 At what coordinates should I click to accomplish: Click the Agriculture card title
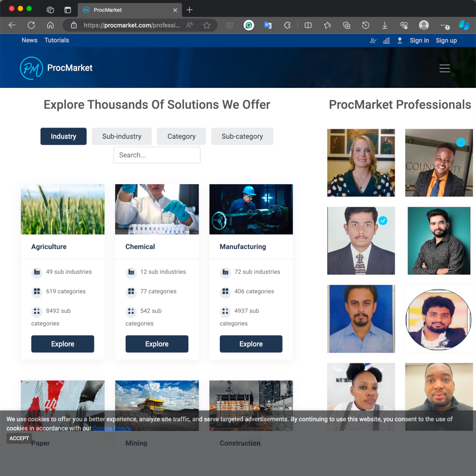pyautogui.click(x=49, y=246)
